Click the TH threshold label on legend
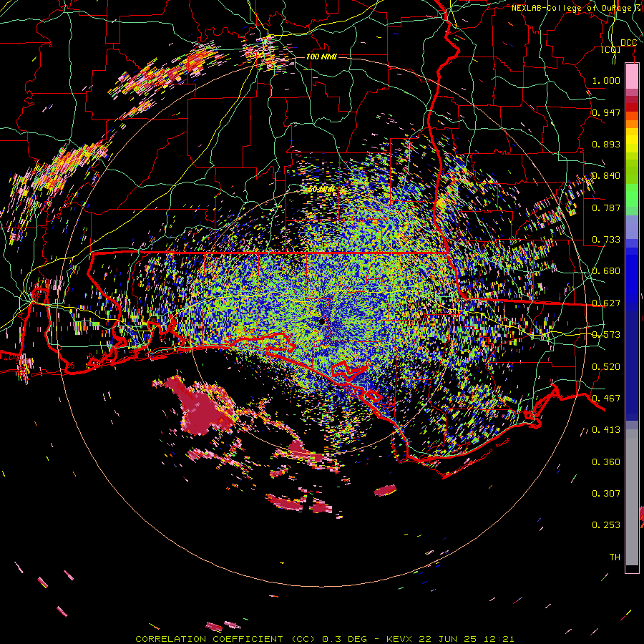The width and height of the screenshot is (644, 644). pos(615,557)
